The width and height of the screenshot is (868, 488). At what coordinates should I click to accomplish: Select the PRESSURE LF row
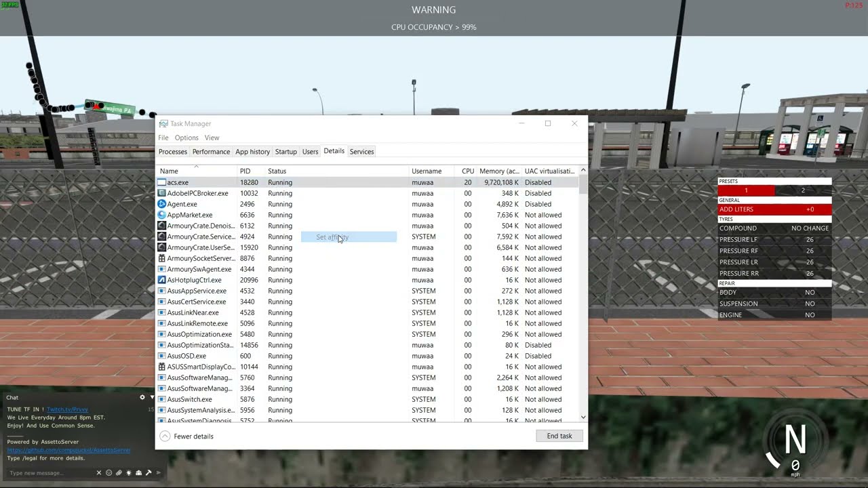[774, 240]
